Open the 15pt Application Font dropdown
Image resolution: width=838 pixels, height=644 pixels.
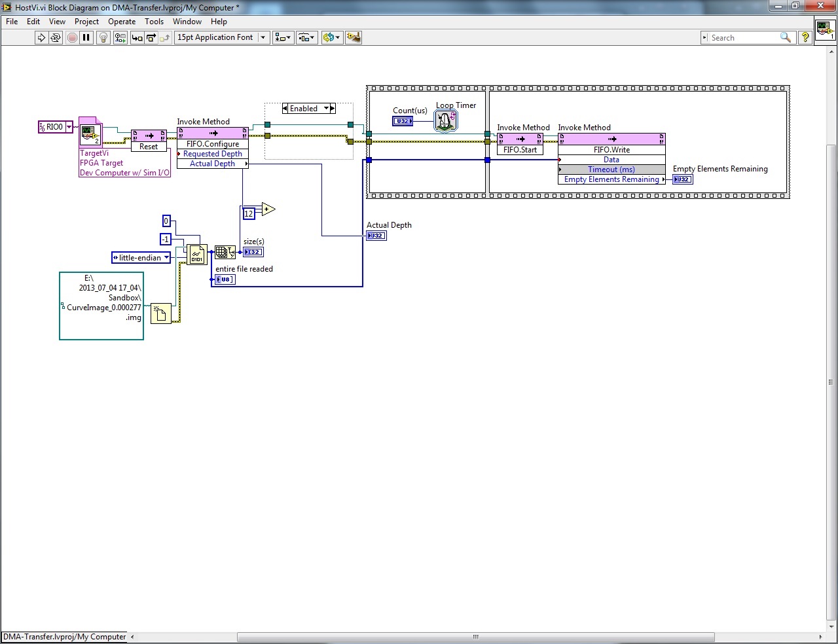tap(222, 38)
